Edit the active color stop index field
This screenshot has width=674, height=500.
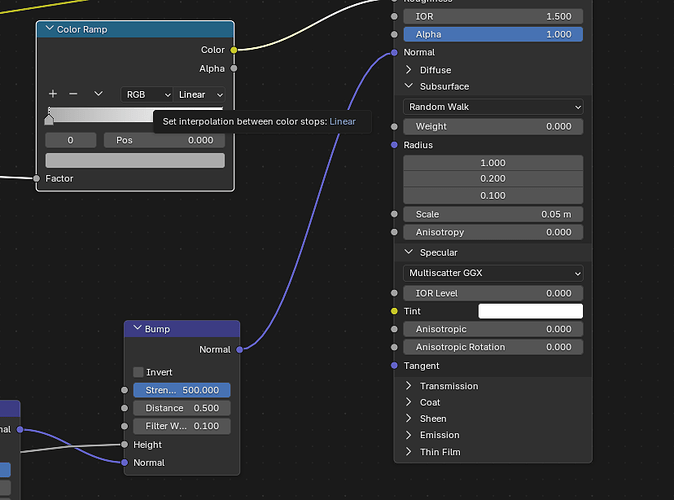(70, 140)
